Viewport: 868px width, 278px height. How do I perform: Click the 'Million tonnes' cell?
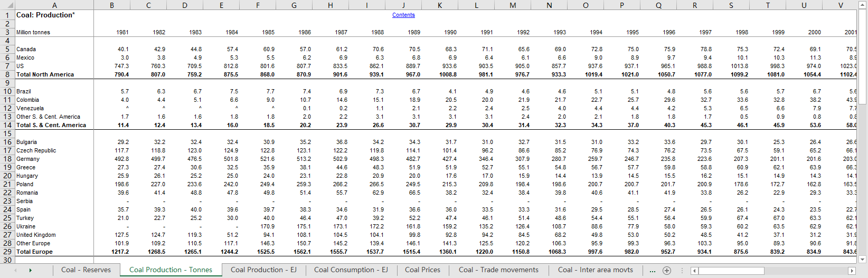[33, 32]
